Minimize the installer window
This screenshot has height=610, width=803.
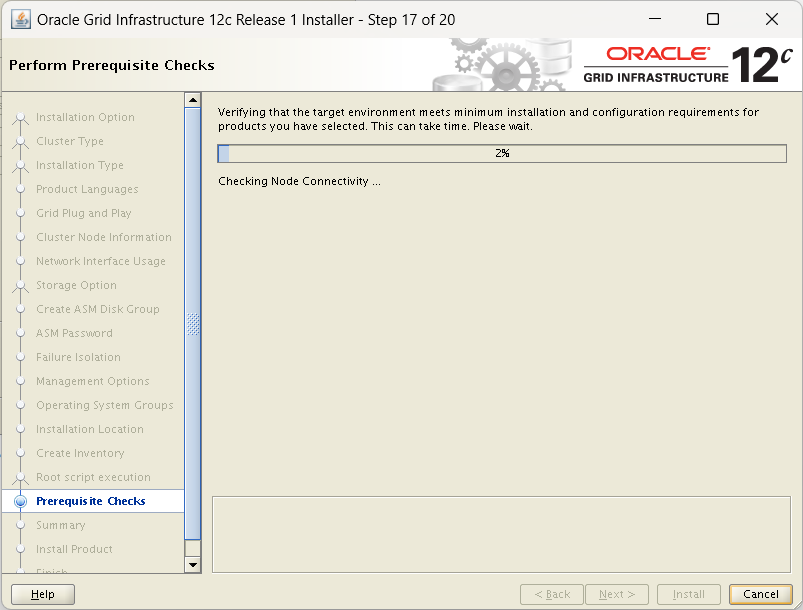pyautogui.click(x=655, y=19)
